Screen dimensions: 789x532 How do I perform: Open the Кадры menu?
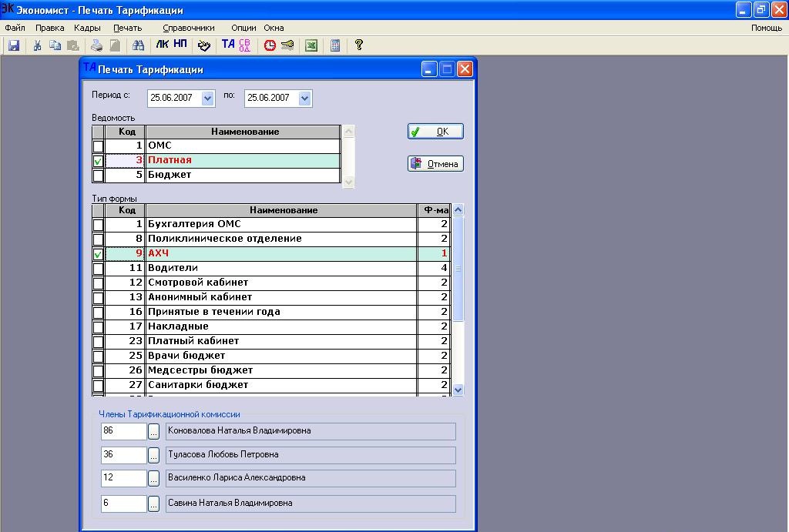pyautogui.click(x=87, y=28)
